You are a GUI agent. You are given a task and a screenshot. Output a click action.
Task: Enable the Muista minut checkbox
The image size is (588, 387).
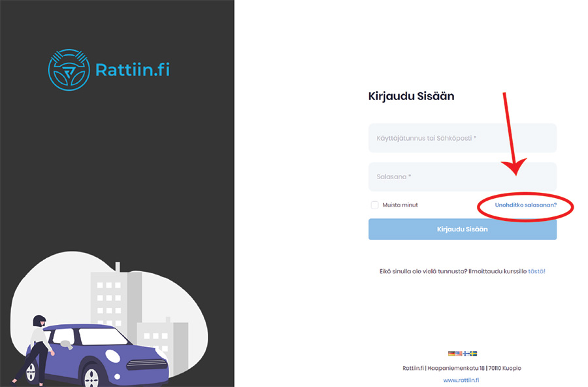[375, 205]
